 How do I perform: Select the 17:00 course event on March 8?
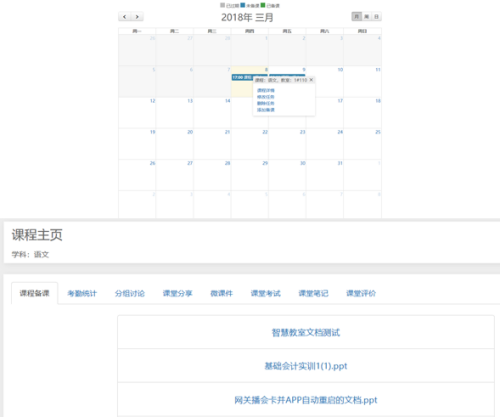coord(243,77)
